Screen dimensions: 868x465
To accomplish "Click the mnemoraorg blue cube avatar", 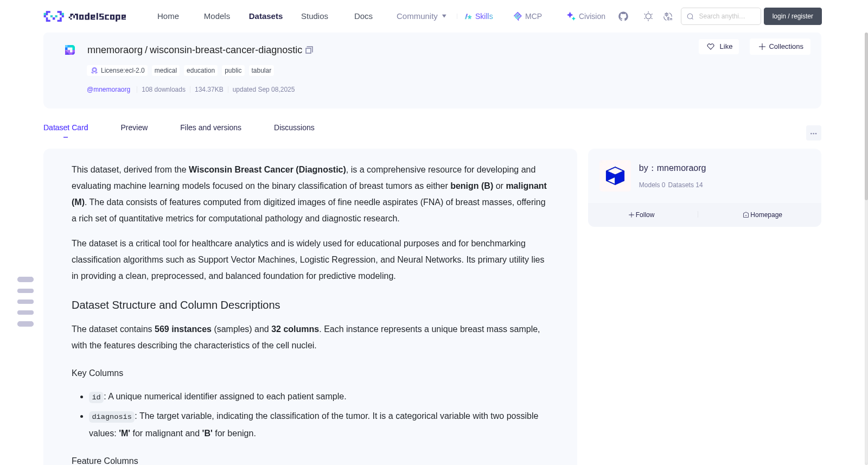I will [615, 176].
